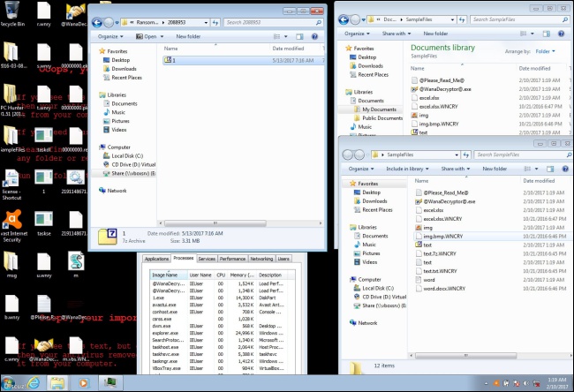Sort by Image Name column in Task Manager
The image size is (574, 392).
168,275
